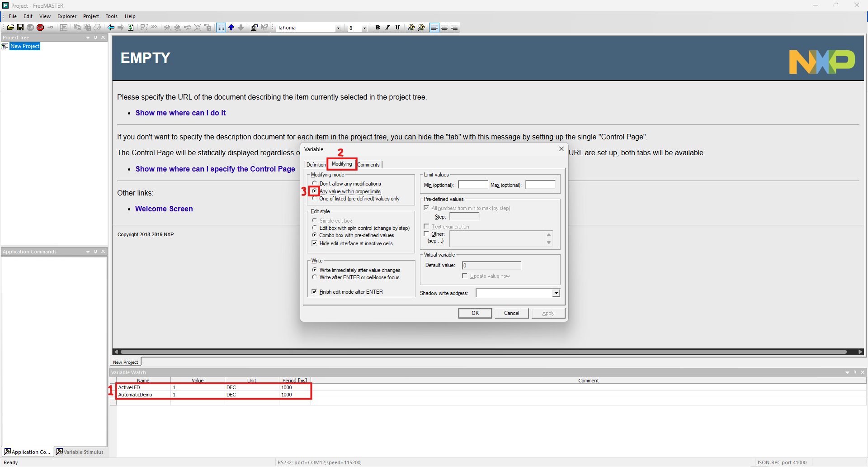Open the Shadow write address dropdown
This screenshot has width=868, height=467.
(556, 293)
